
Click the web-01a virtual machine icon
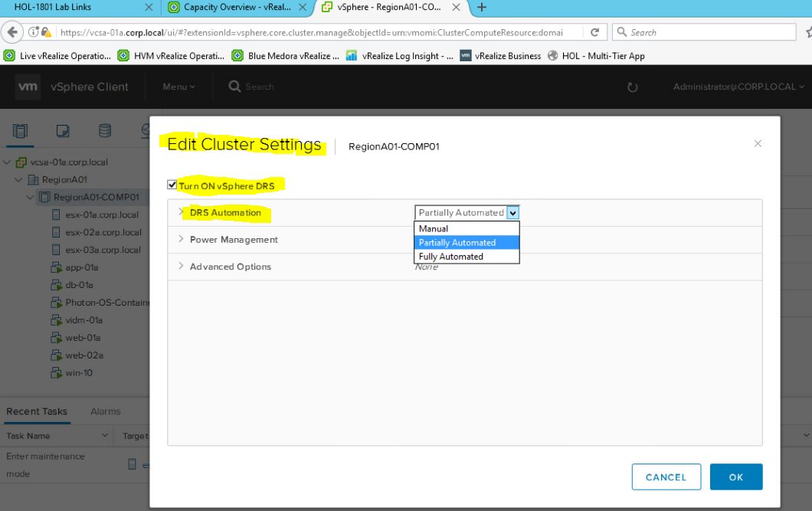point(57,338)
